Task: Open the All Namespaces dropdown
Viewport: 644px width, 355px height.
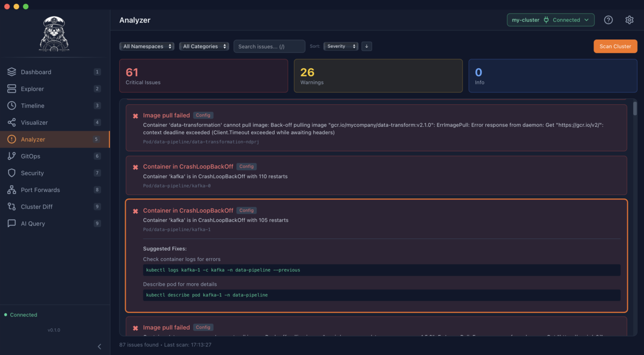Action: (147, 46)
